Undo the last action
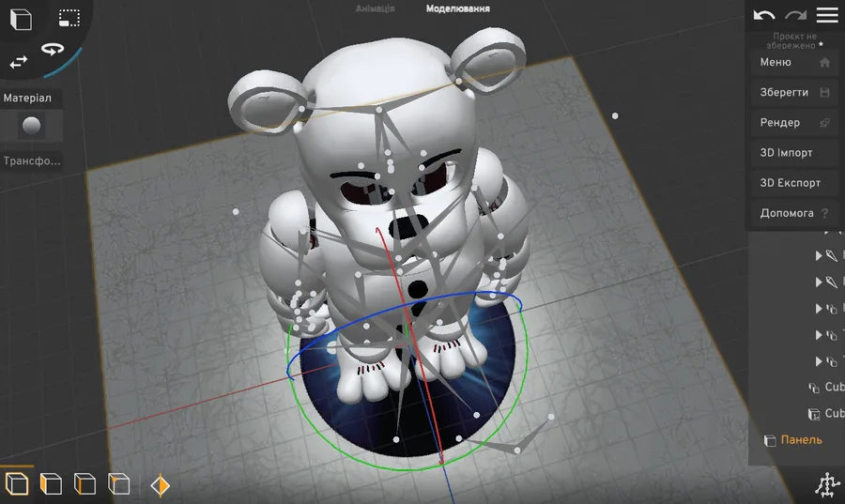The height and width of the screenshot is (504, 845). (763, 15)
